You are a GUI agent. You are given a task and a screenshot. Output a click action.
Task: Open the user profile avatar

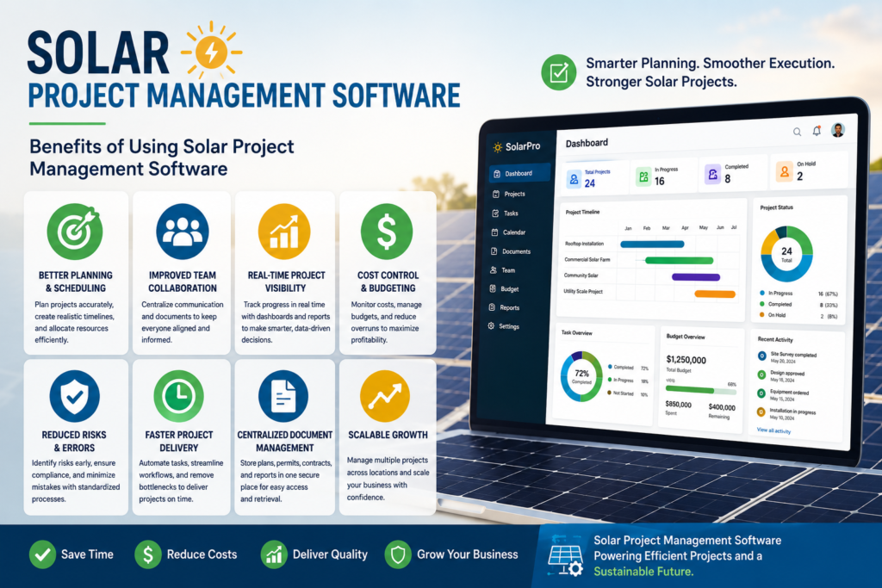838,130
